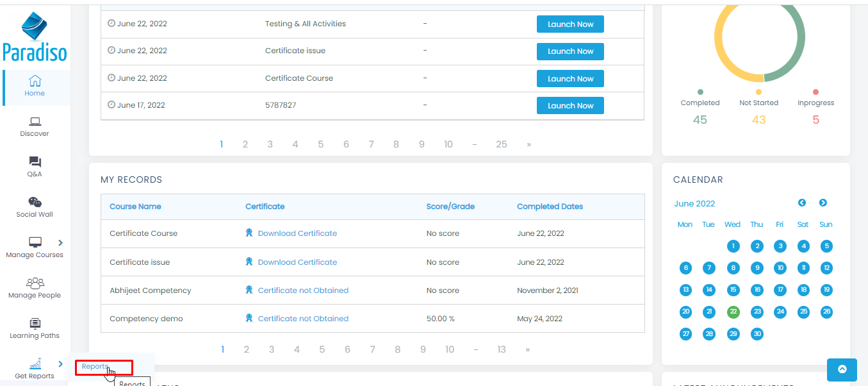Sort records by Completed Dates column

(550, 206)
